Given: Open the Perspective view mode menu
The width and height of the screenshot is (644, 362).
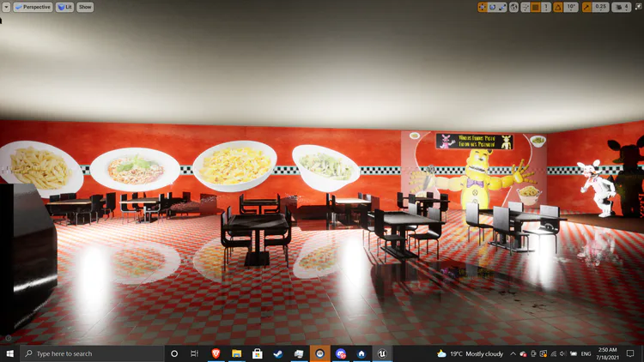Looking at the screenshot, I should pos(33,7).
